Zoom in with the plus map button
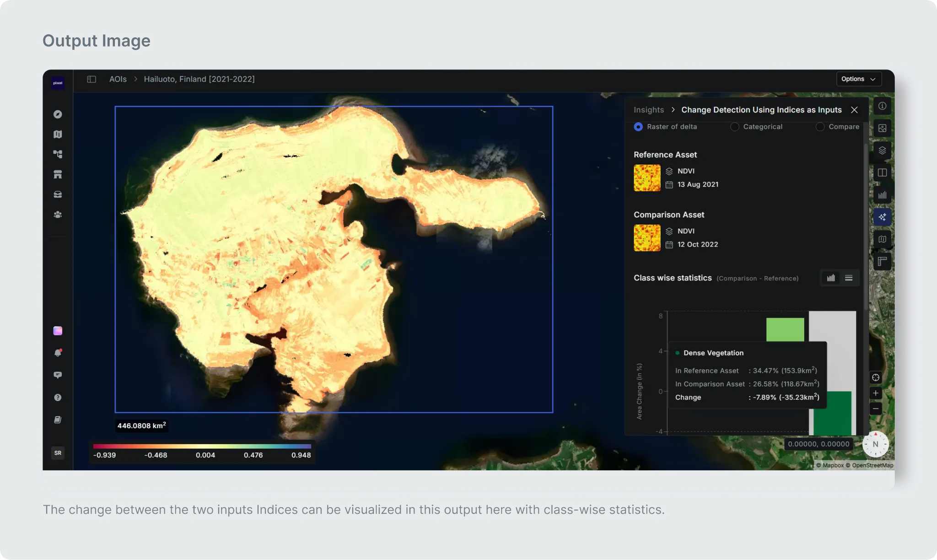The width and height of the screenshot is (937, 560). [875, 393]
